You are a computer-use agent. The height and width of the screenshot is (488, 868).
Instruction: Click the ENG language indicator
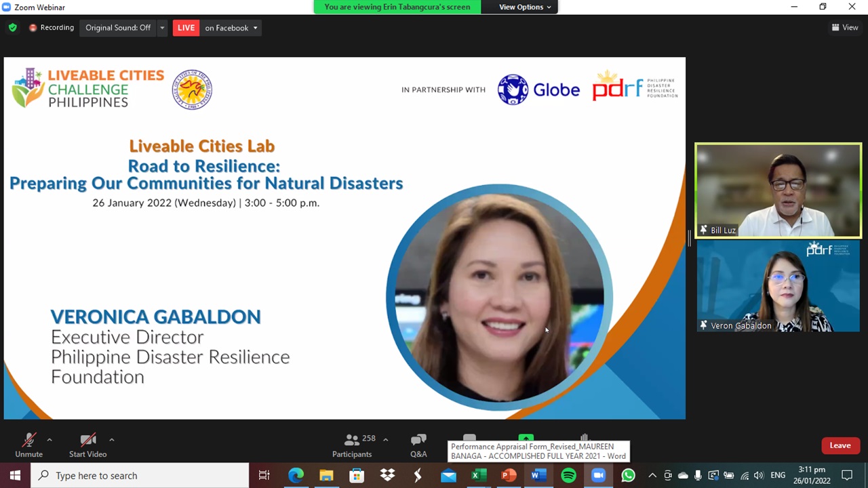pos(777,475)
